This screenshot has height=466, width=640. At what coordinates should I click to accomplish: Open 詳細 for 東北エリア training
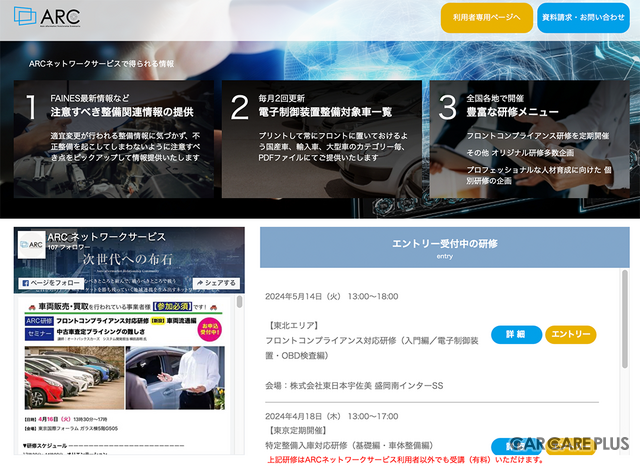coord(516,335)
